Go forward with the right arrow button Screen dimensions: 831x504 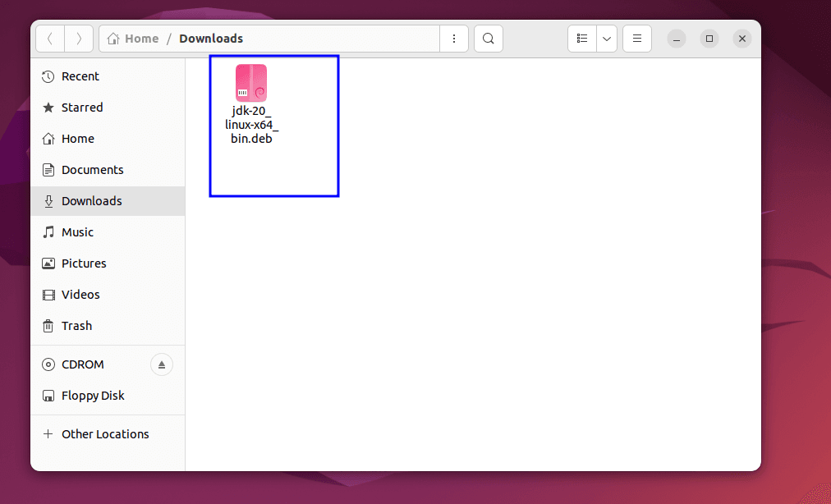79,39
